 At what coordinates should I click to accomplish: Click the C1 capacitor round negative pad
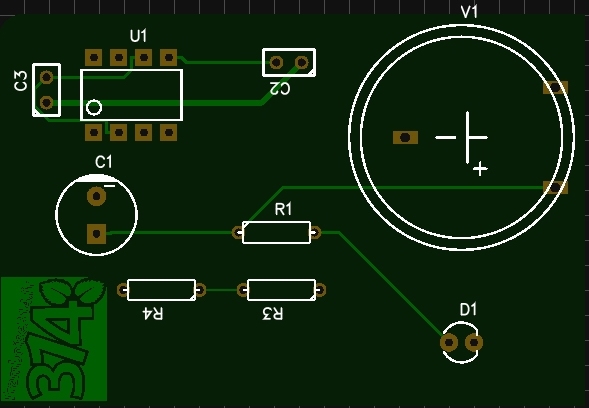tap(97, 196)
